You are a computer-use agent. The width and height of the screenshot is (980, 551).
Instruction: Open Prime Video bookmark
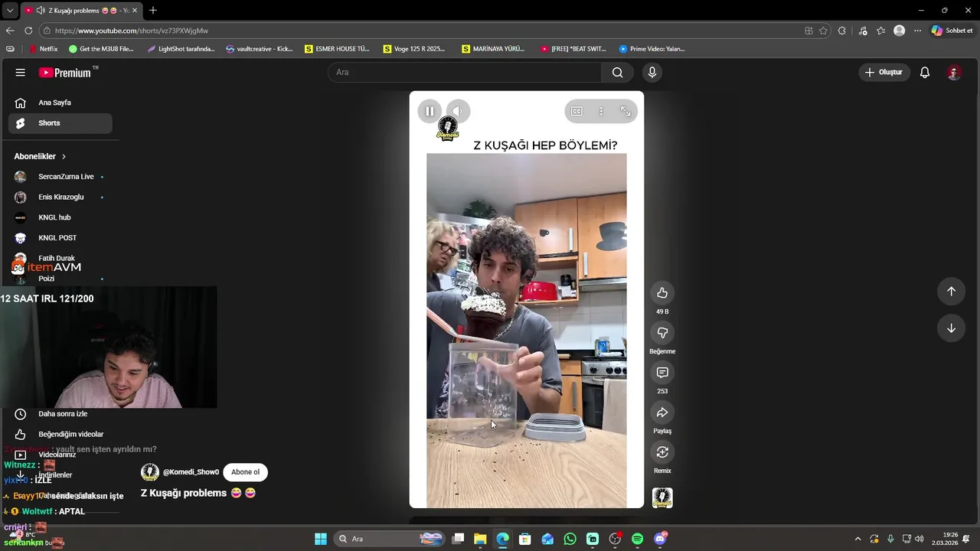[x=652, y=49]
